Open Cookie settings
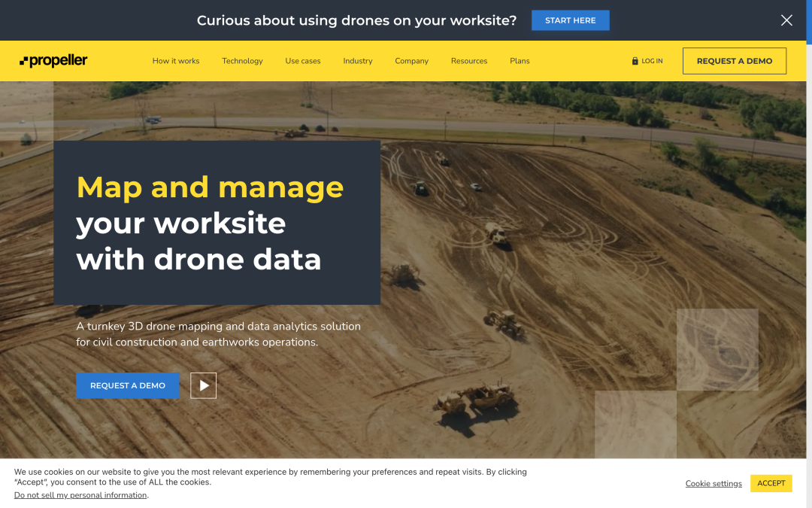Viewport: 812px width, 508px height. 713,483
